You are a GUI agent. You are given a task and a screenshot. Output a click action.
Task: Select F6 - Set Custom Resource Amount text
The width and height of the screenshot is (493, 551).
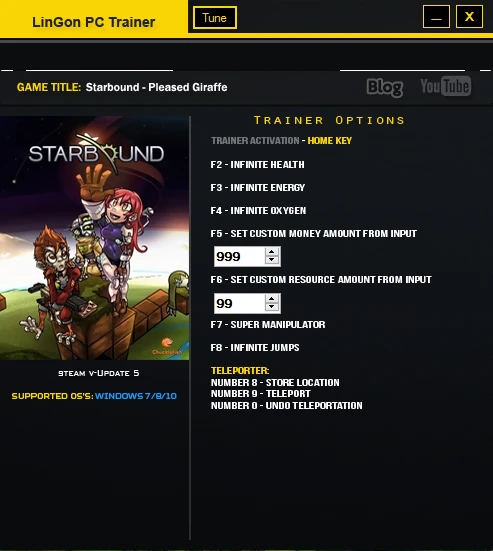(x=321, y=280)
